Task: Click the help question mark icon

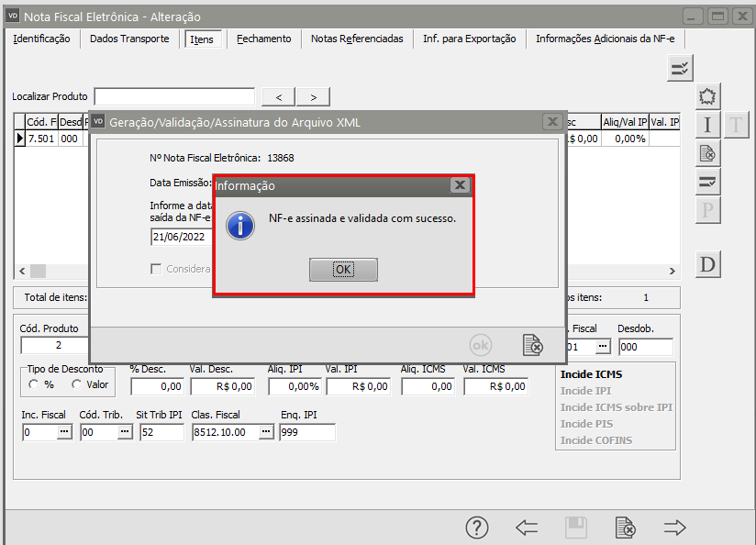Action: (477, 527)
